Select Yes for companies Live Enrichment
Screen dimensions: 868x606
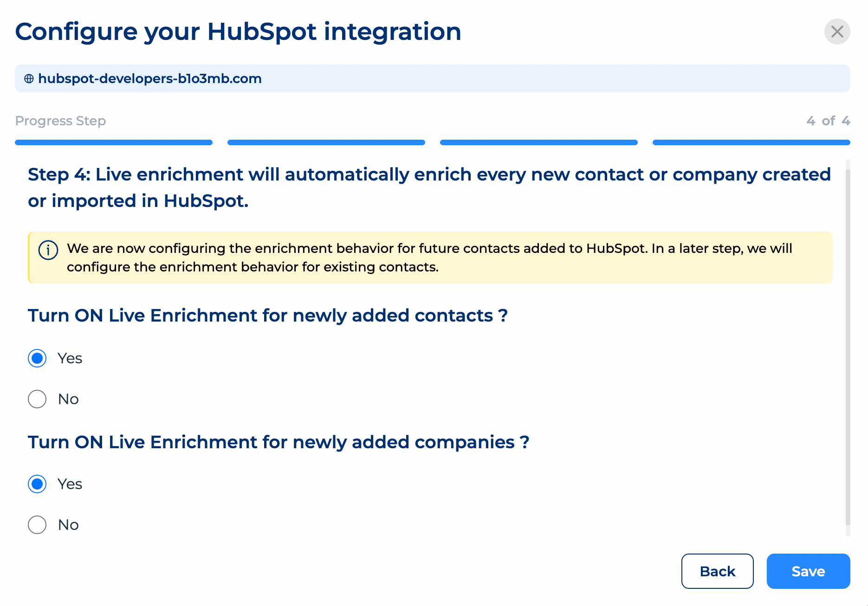click(x=37, y=484)
